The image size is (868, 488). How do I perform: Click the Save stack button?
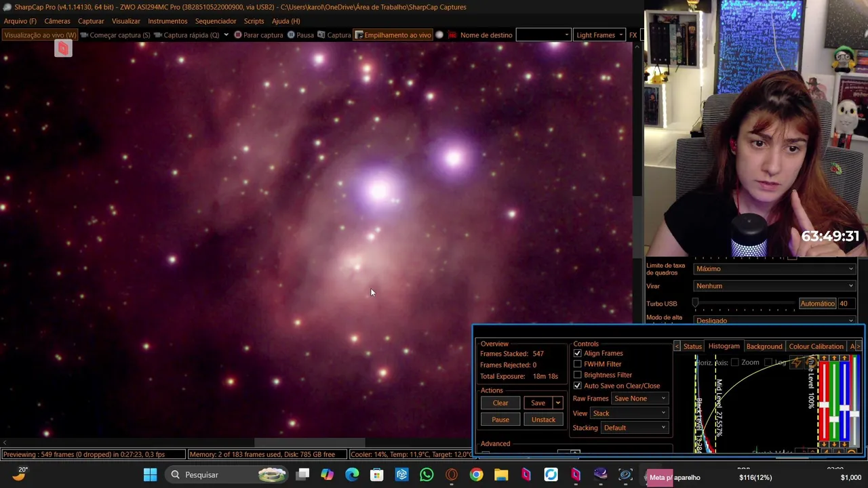[x=538, y=403]
